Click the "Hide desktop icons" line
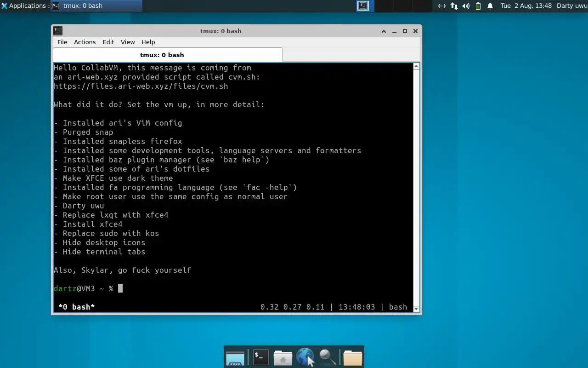The height and width of the screenshot is (368, 588). point(99,242)
